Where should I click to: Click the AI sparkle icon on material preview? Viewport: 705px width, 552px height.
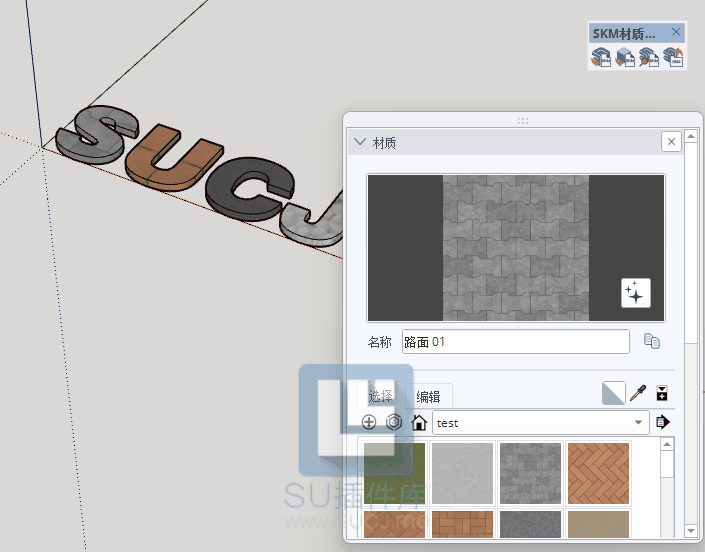pyautogui.click(x=635, y=292)
